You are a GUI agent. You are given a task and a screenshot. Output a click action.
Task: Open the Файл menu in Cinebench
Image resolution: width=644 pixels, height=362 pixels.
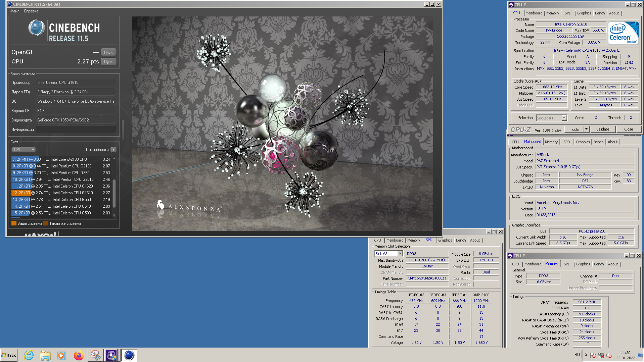coord(14,11)
